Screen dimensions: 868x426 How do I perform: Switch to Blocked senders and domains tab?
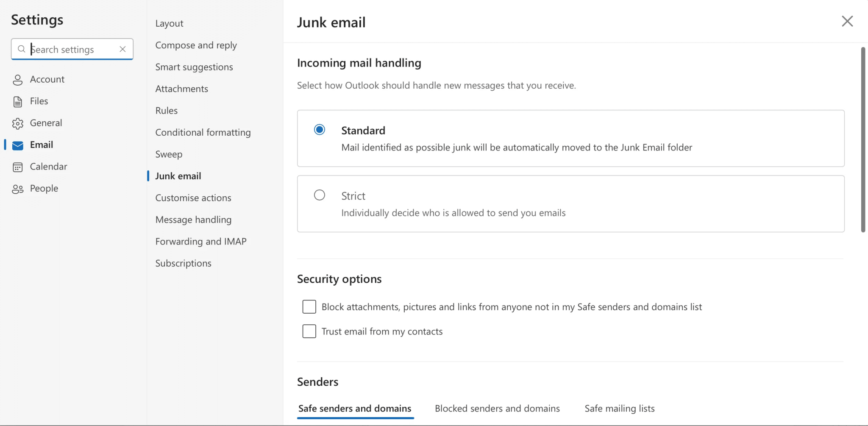coord(497,408)
